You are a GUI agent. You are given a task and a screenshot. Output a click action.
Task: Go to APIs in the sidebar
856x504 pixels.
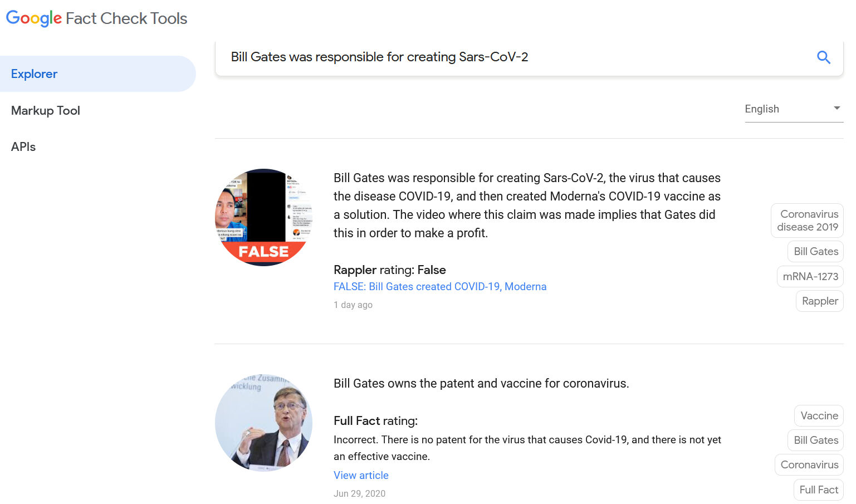(x=23, y=147)
